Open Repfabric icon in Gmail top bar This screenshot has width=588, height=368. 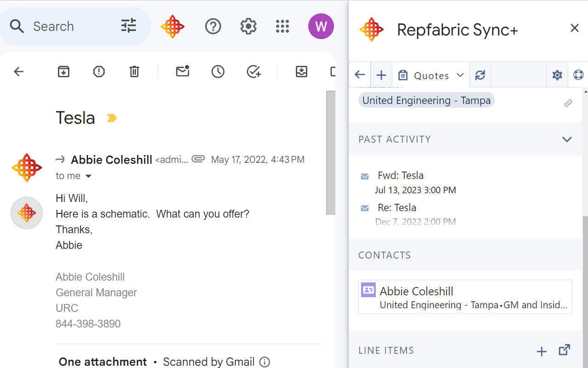tap(173, 27)
